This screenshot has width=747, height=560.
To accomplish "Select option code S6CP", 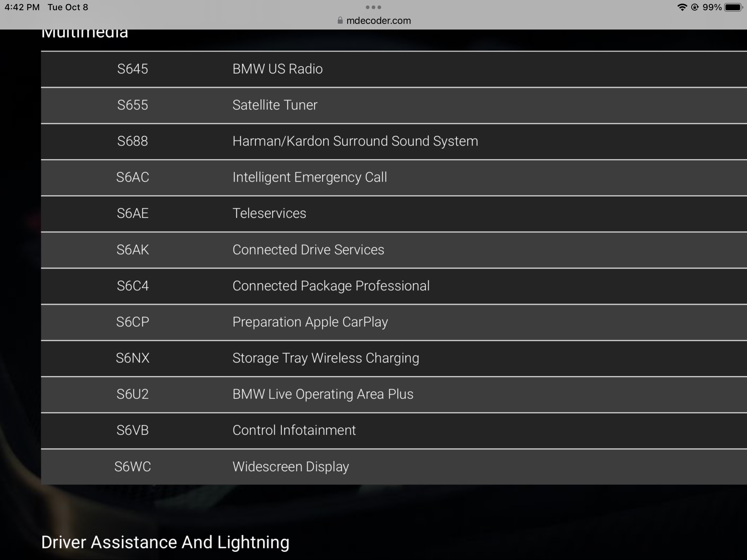I will tap(132, 322).
